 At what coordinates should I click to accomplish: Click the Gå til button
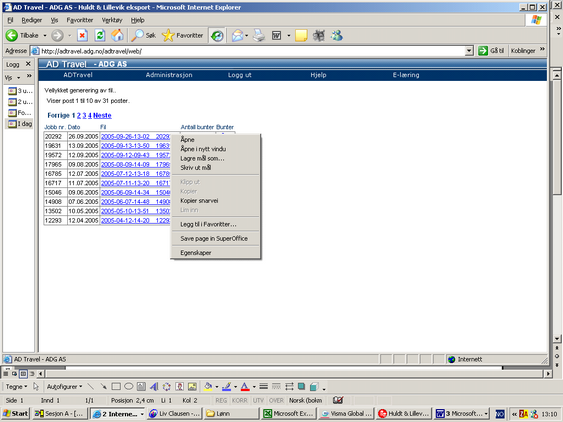[x=491, y=51]
